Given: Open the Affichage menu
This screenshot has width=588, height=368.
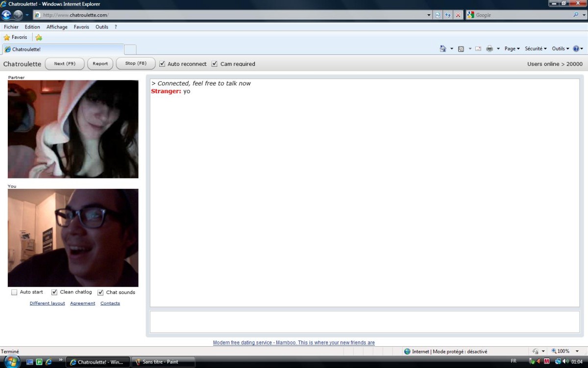Looking at the screenshot, I should tap(57, 27).
